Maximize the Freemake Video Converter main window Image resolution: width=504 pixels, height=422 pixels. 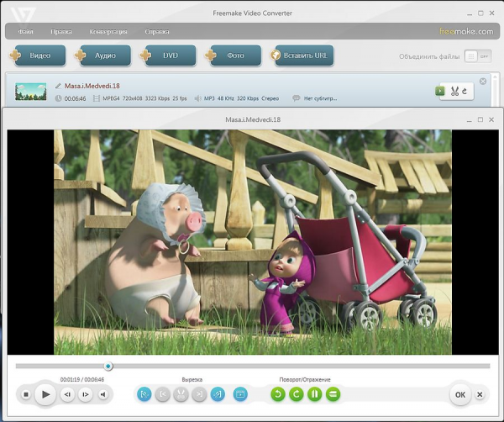480,13
